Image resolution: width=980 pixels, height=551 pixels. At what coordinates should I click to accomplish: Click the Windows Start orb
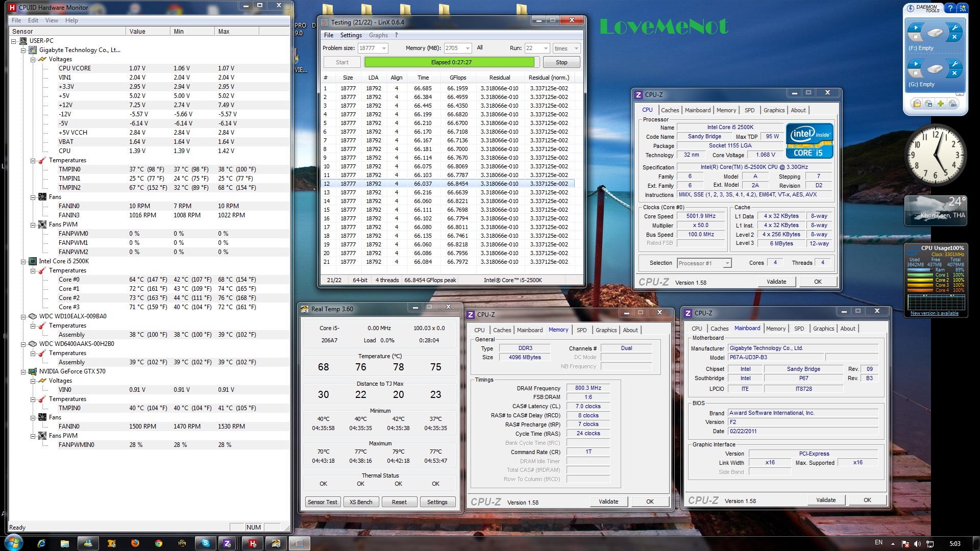click(14, 542)
